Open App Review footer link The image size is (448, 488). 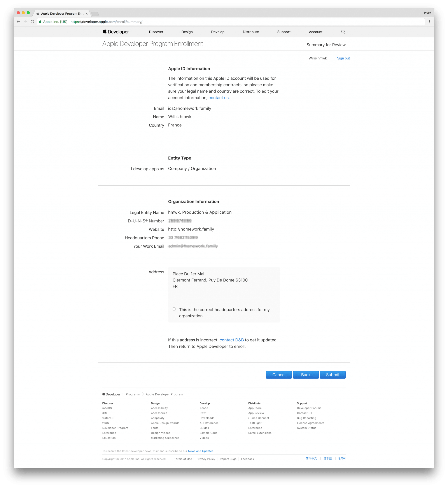tap(256, 413)
